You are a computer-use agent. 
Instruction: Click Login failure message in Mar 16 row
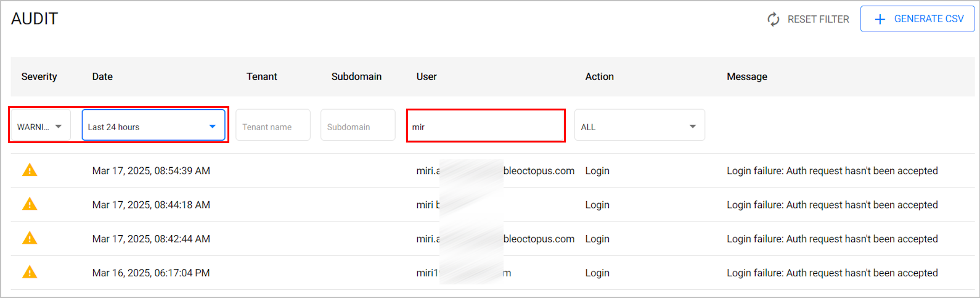point(832,273)
